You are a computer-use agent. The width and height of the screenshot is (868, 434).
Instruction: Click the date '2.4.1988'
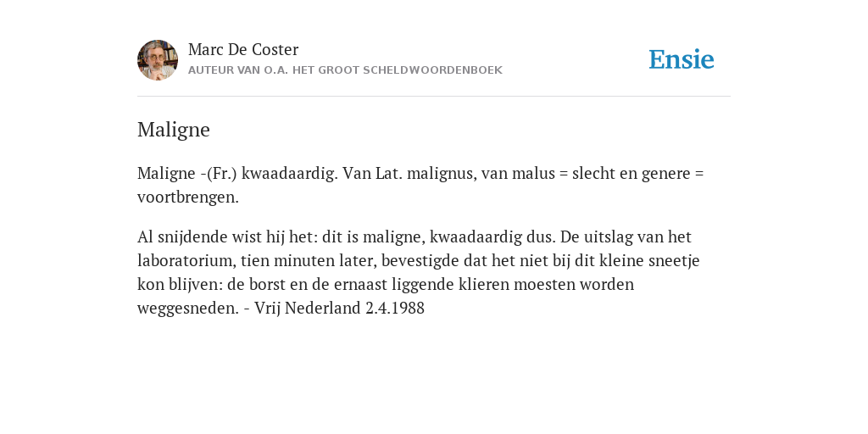point(395,308)
